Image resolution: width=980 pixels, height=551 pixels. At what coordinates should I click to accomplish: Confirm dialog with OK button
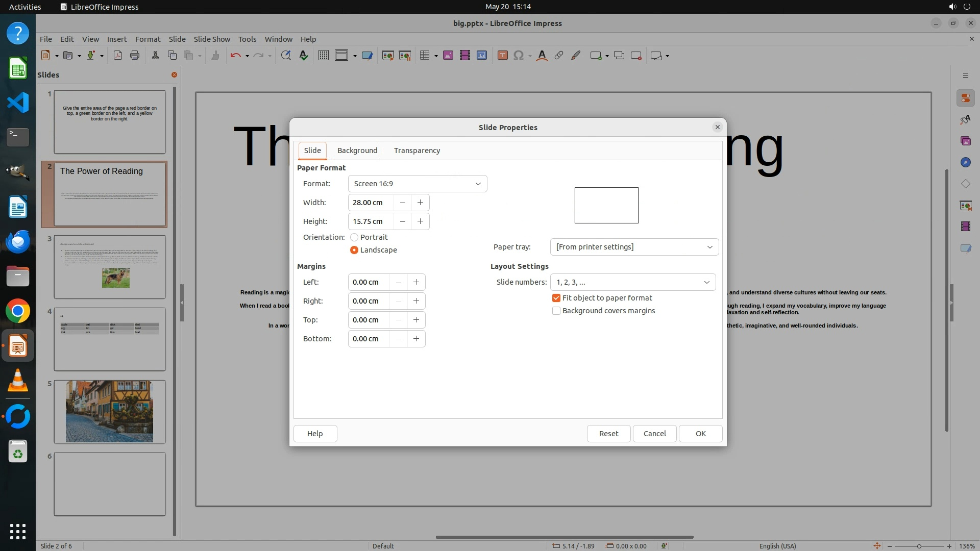point(700,434)
